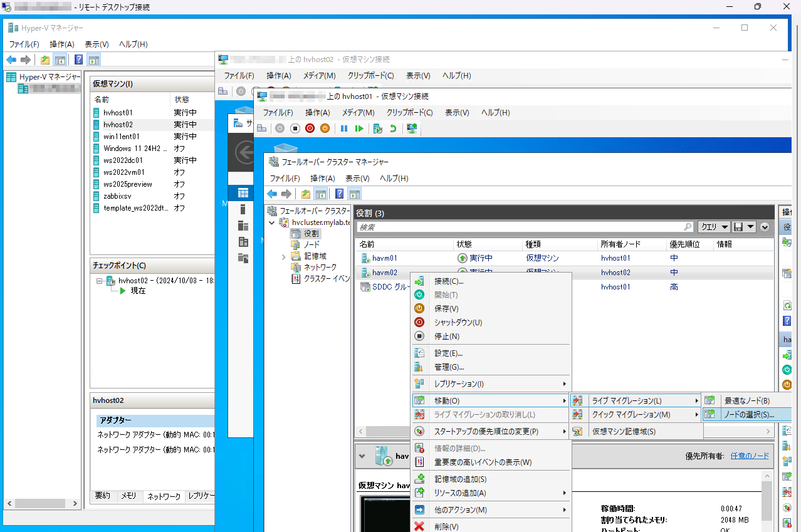Toggle console tree pane in Failover Cluster Manager toolbar
Screen dimensions: 801x532
pos(320,194)
